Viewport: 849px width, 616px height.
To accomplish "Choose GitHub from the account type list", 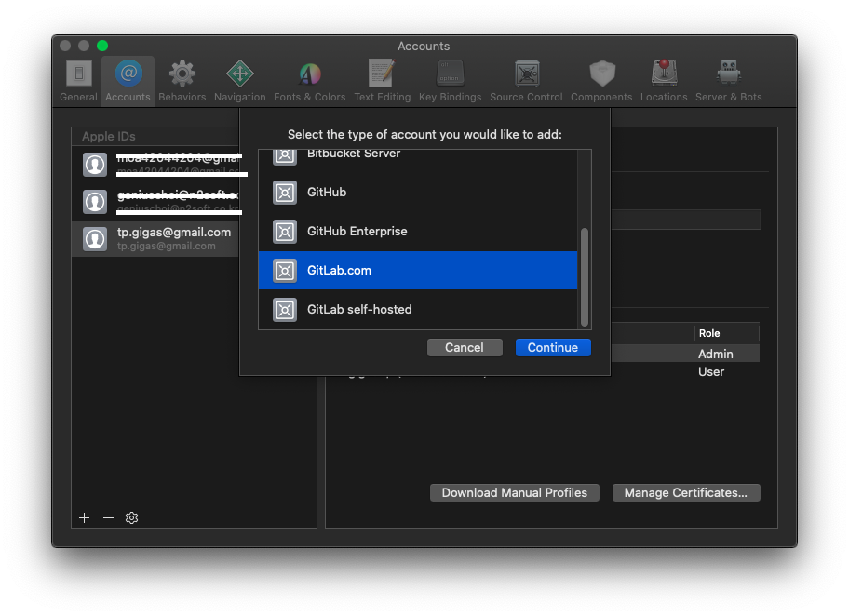I will 418,193.
